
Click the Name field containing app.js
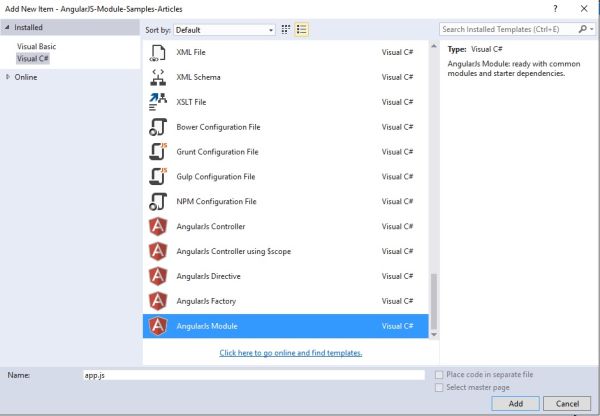[x=254, y=375]
